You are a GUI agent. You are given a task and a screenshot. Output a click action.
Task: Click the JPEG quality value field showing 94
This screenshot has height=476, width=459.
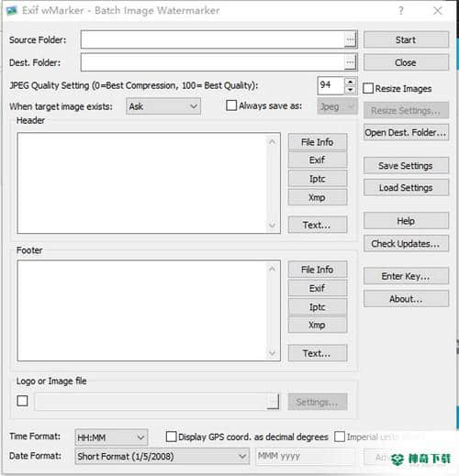click(x=331, y=85)
